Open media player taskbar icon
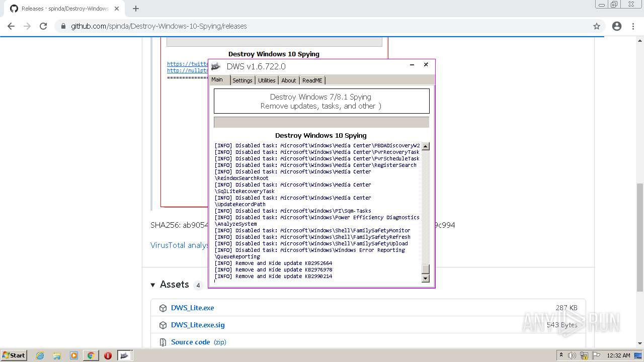This screenshot has width=644, height=362. coord(74,355)
